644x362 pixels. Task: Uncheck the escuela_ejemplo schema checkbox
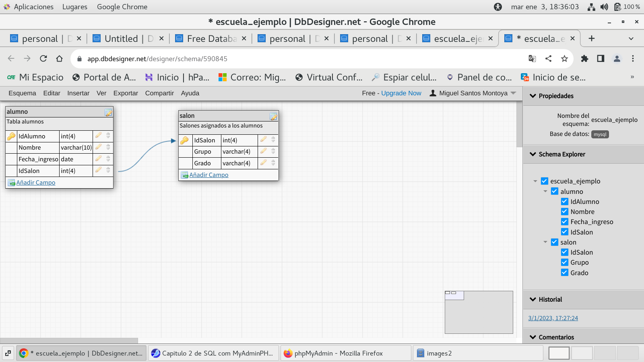(545, 181)
